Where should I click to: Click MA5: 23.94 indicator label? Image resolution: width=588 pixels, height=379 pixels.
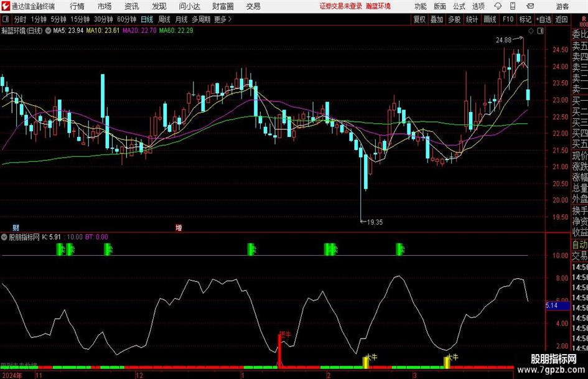tap(68, 30)
